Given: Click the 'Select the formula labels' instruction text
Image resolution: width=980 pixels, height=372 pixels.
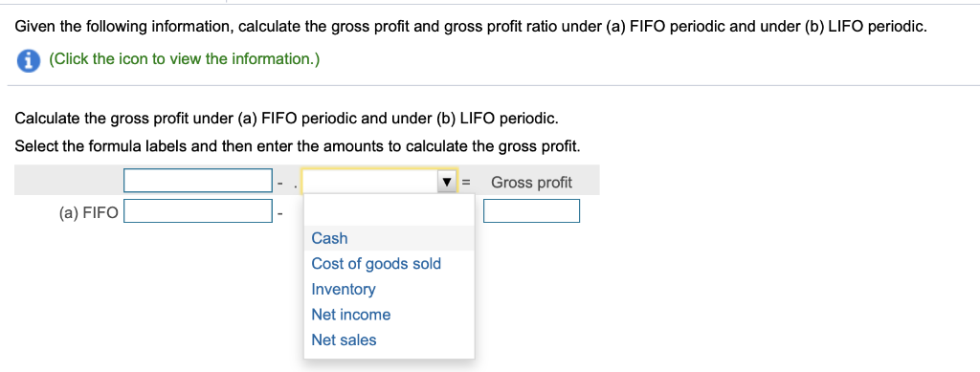Looking at the screenshot, I should (x=297, y=146).
